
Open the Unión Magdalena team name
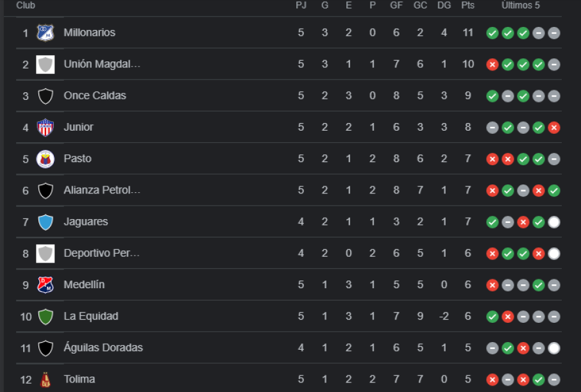click(x=102, y=64)
